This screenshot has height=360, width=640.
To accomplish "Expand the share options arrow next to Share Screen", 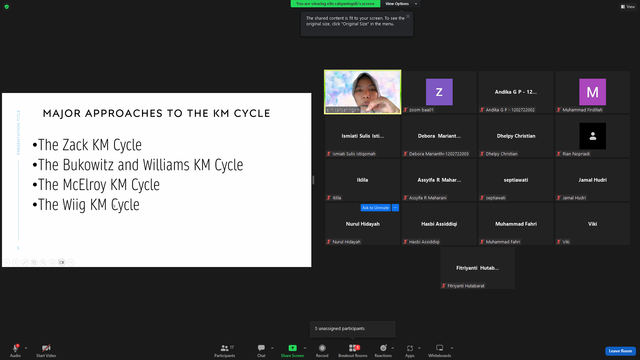I will (x=304, y=348).
